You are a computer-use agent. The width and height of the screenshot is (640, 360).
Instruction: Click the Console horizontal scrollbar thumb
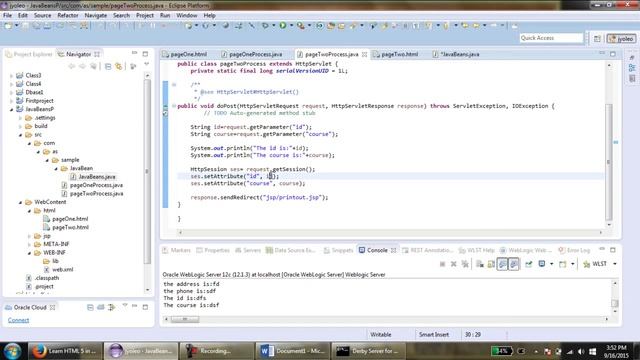click(185, 319)
